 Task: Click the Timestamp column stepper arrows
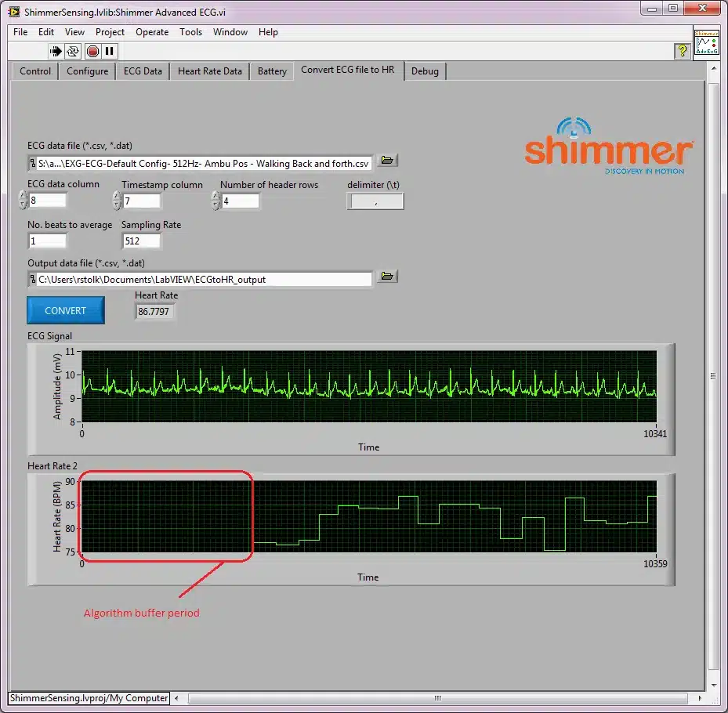[117, 201]
